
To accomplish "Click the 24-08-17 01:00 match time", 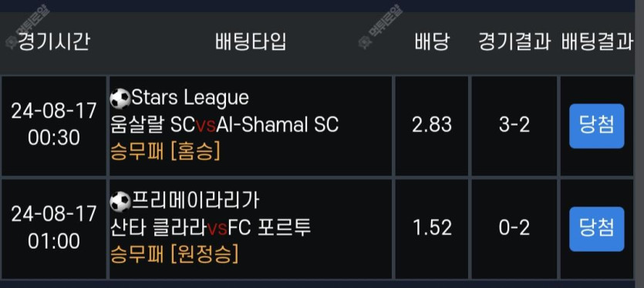I will [x=54, y=228].
